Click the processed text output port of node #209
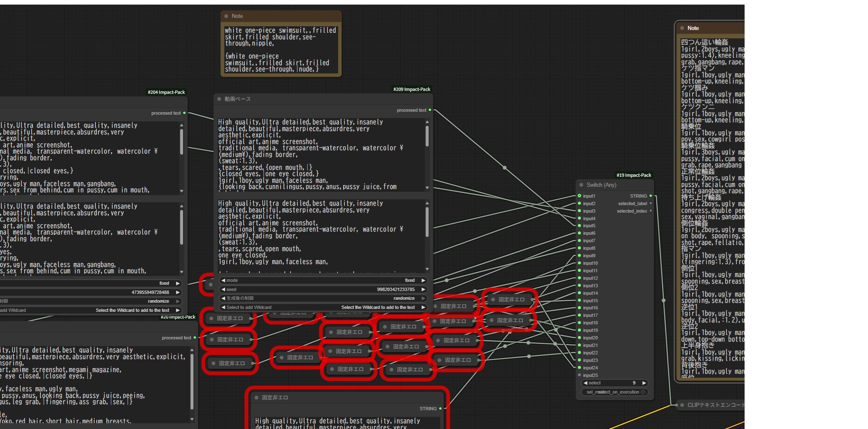Viewport: 868px width, 429px height. [430, 110]
